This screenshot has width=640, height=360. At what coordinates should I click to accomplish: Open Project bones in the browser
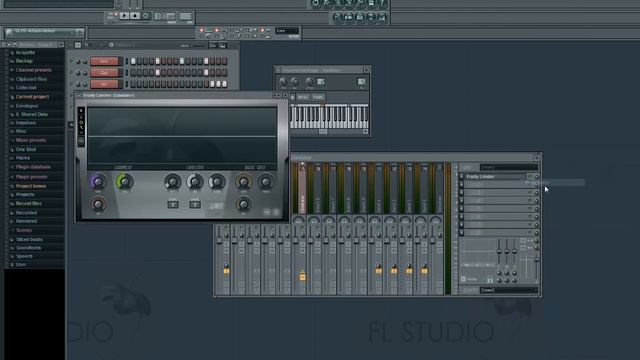coord(31,186)
